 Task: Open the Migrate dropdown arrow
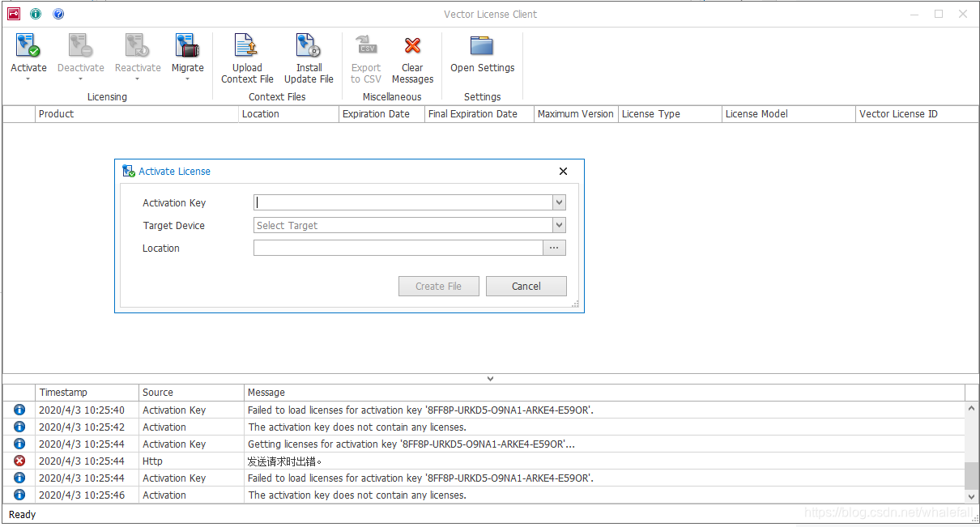[x=187, y=79]
